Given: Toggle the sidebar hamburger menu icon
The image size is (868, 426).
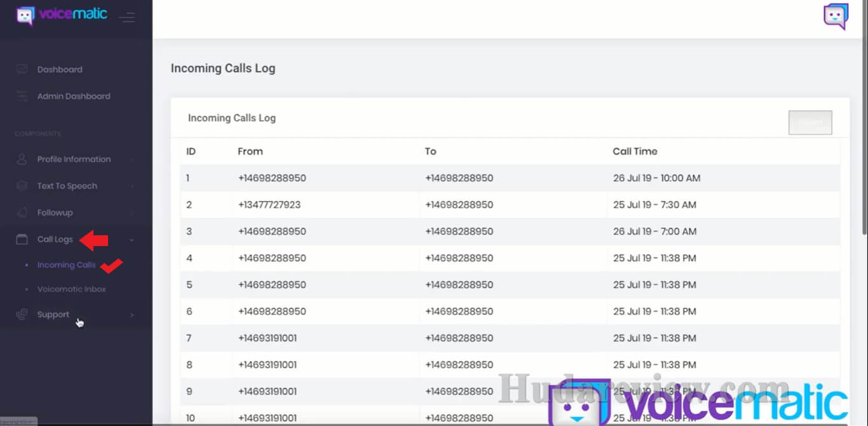Looking at the screenshot, I should click(127, 17).
